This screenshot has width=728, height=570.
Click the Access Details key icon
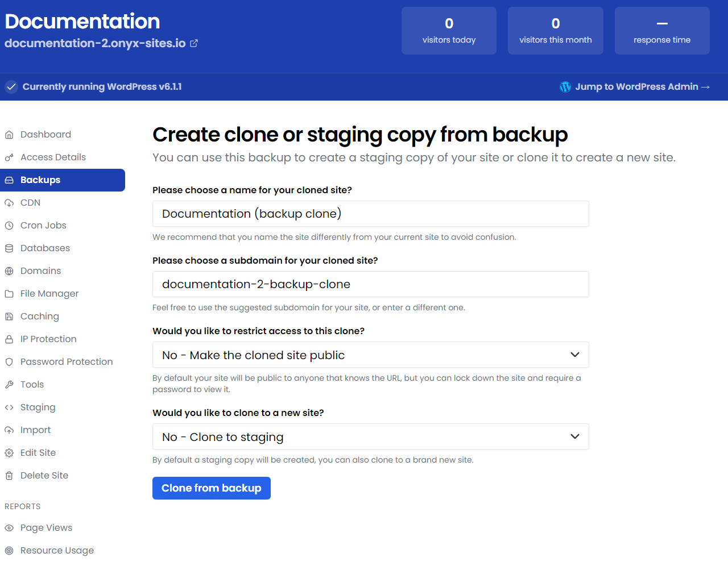tap(9, 157)
